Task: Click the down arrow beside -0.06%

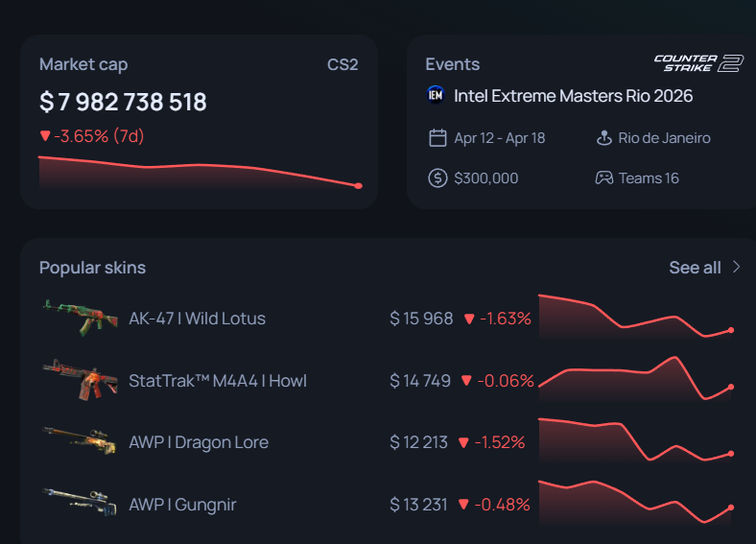Action: tap(466, 381)
